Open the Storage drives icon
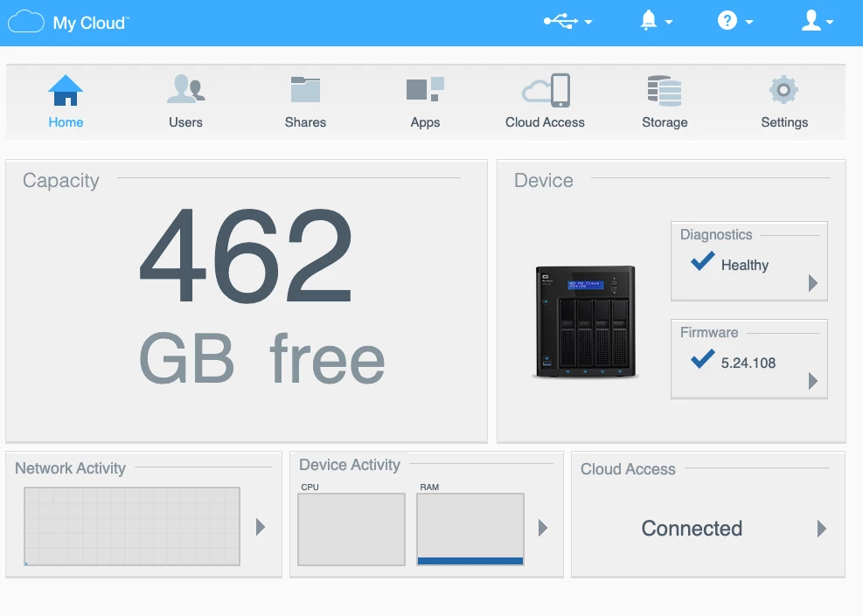 point(664,88)
